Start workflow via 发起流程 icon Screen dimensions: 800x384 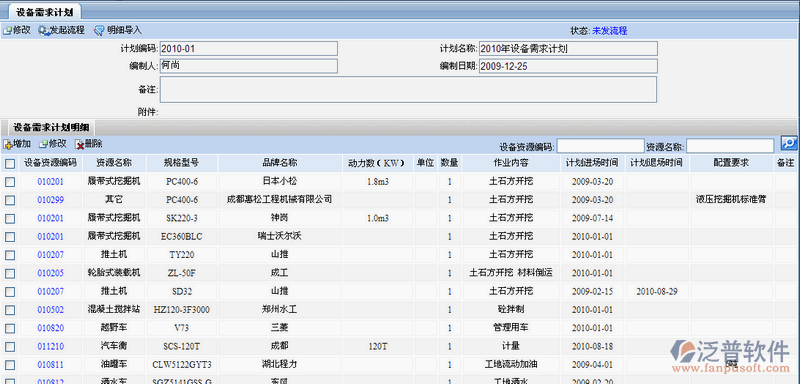tap(44, 31)
